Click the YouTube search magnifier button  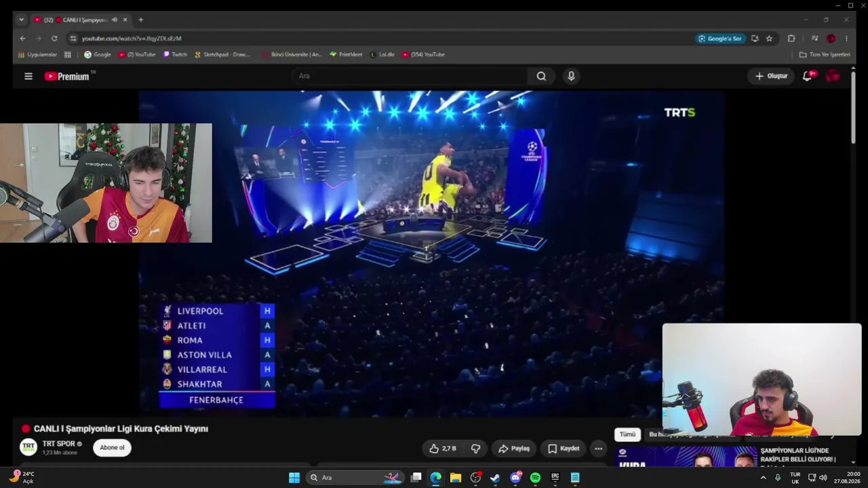[541, 77]
